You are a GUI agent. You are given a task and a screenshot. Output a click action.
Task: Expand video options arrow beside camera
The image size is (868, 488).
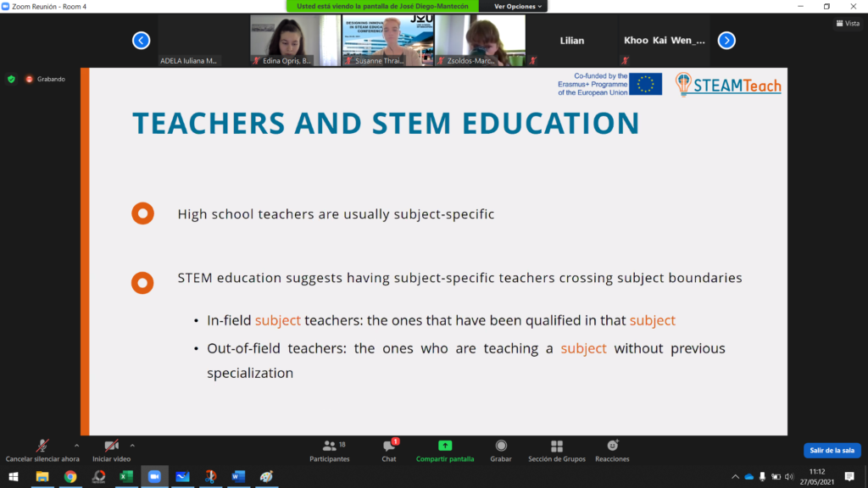[132, 445]
